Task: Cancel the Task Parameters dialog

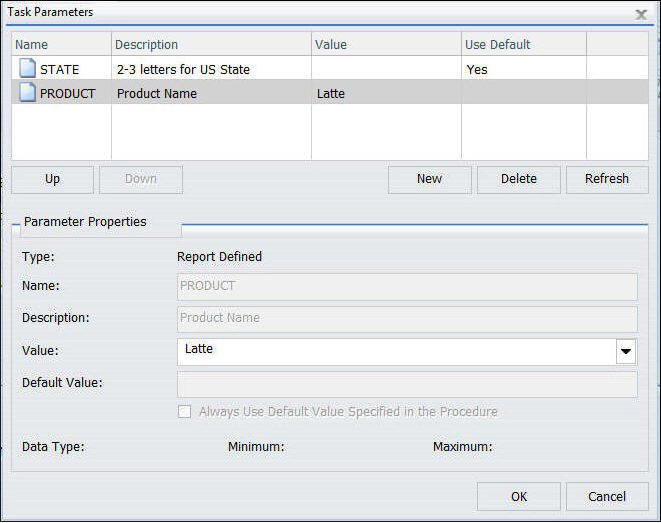Action: coord(607,496)
